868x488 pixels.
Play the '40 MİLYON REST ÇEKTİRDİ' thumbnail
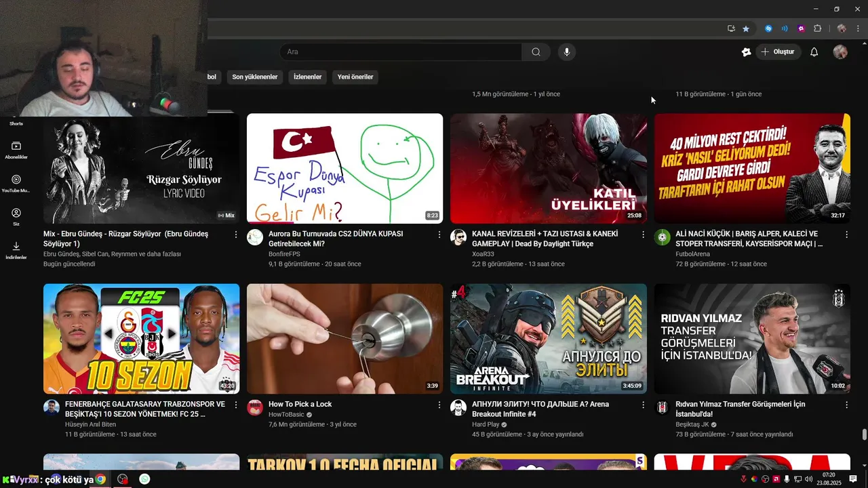pyautogui.click(x=752, y=169)
